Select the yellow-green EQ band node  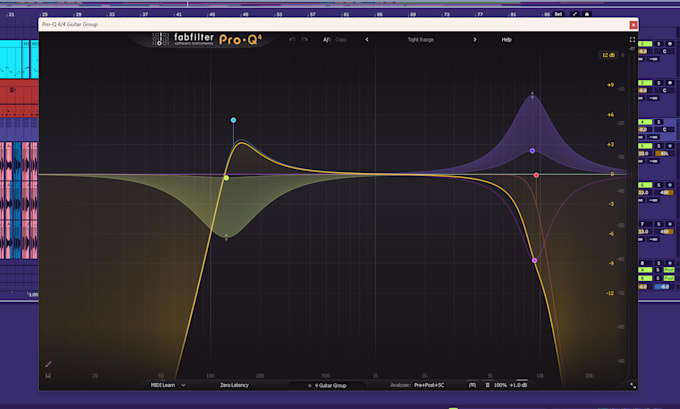coord(226,178)
